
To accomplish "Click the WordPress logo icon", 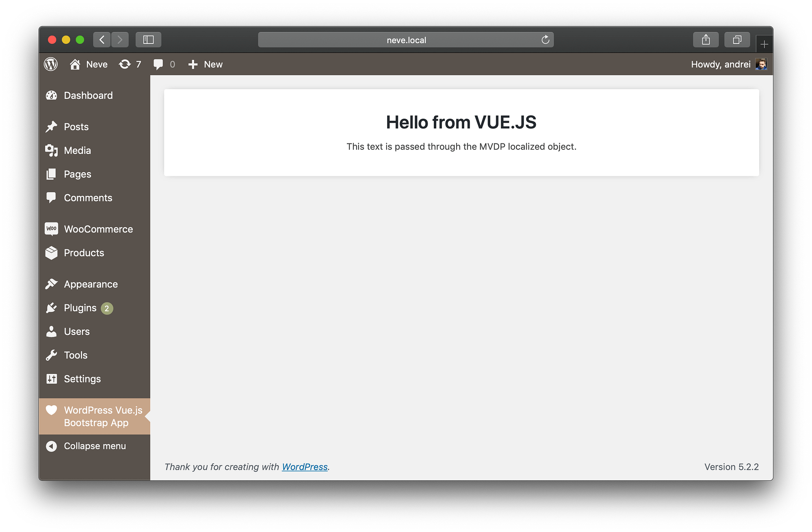I will coord(51,64).
